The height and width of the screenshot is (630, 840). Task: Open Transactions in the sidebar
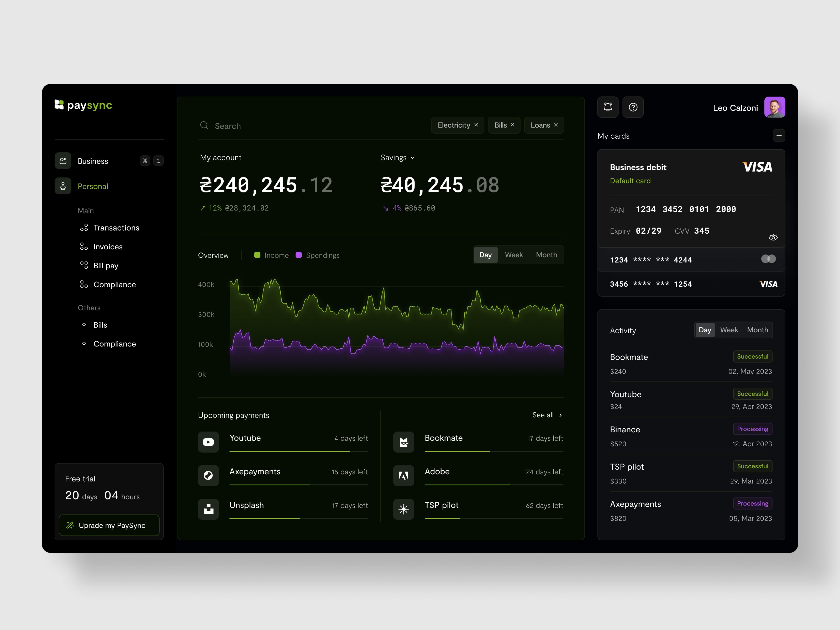pyautogui.click(x=116, y=228)
